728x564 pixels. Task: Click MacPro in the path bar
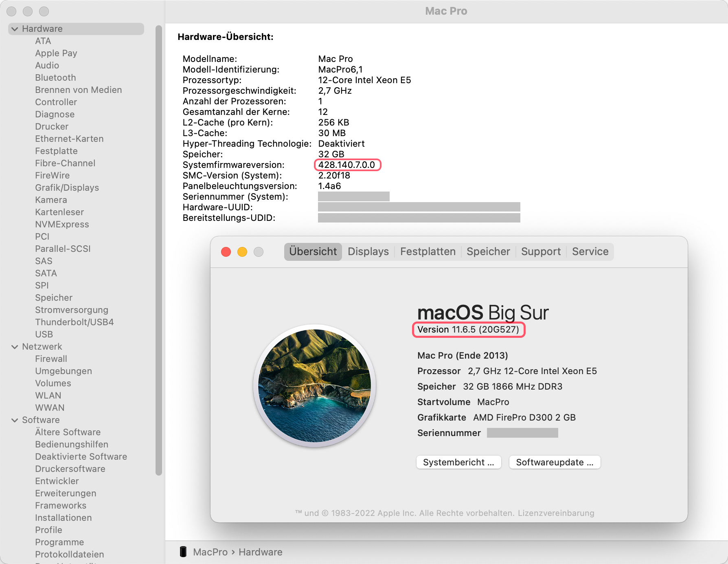(x=210, y=552)
